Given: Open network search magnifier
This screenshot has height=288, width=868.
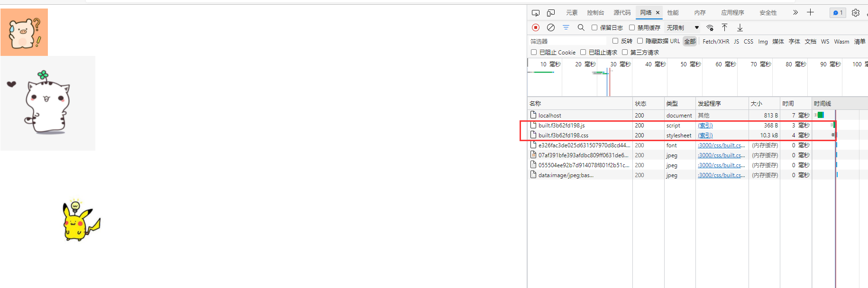Looking at the screenshot, I should coord(581,27).
